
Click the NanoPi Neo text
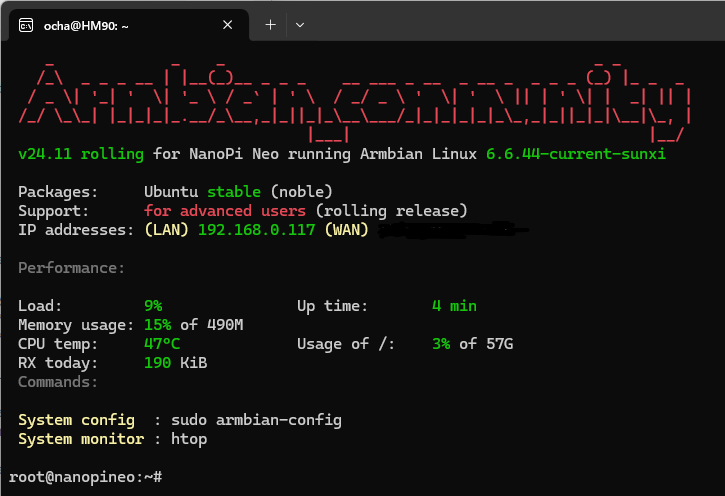coord(234,154)
